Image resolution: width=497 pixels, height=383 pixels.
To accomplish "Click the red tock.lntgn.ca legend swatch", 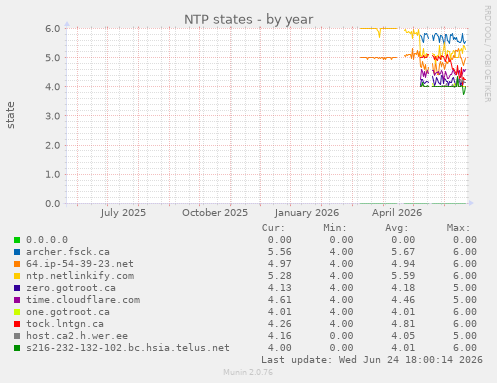I will [17, 324].
